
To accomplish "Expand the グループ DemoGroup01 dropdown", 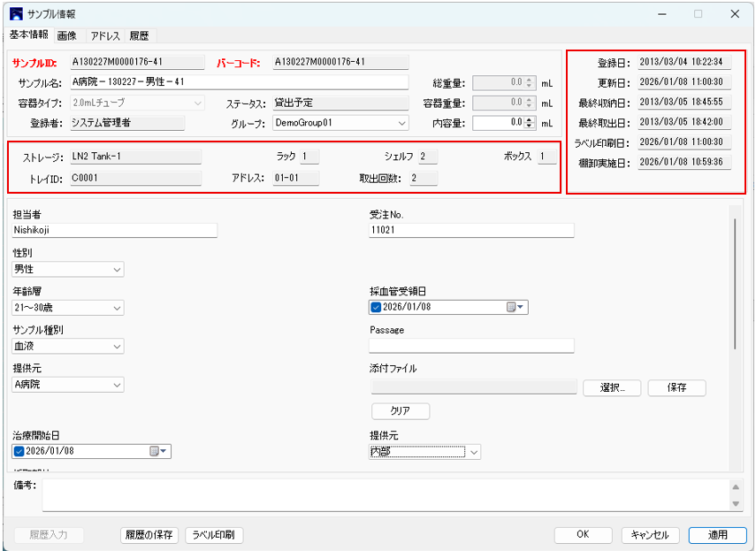I will 401,124.
